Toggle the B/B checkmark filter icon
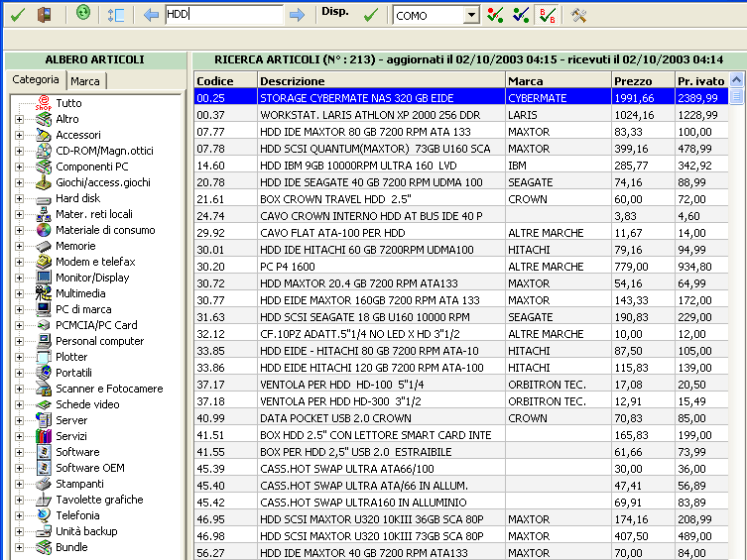 548,15
